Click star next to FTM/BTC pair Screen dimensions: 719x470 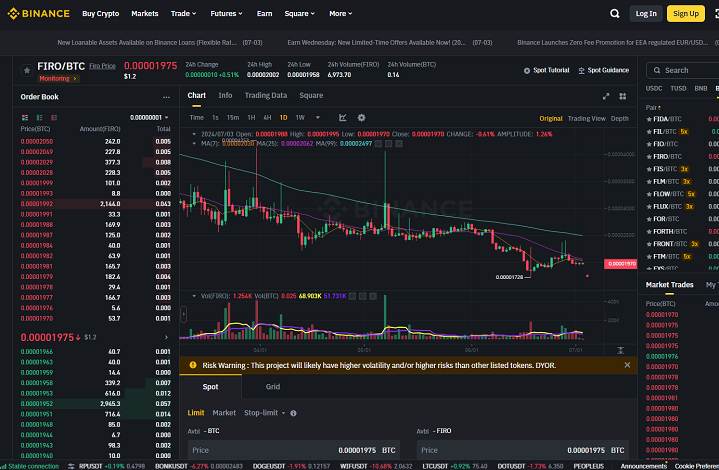tap(649, 257)
